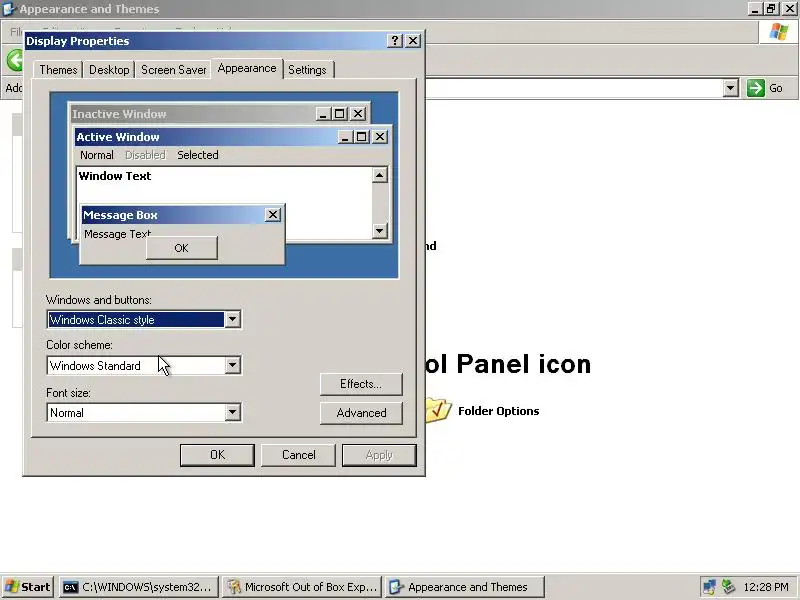
Task: Open Advanced appearance settings
Action: (361, 413)
